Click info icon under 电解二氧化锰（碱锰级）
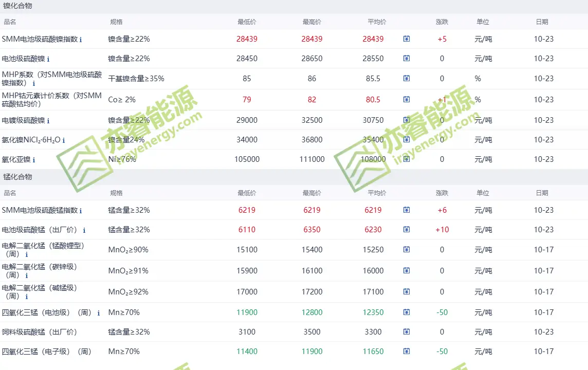This screenshot has height=370, width=588. point(27,297)
